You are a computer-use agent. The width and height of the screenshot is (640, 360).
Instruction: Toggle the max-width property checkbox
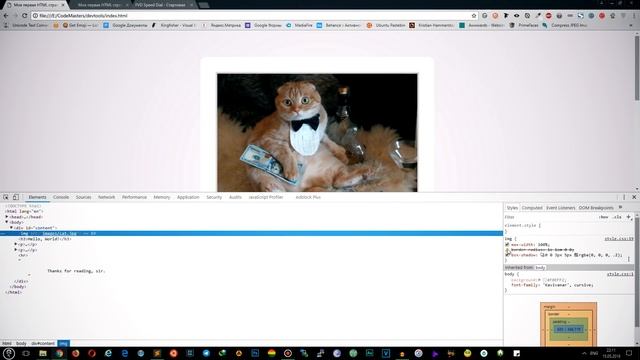pos(507,244)
